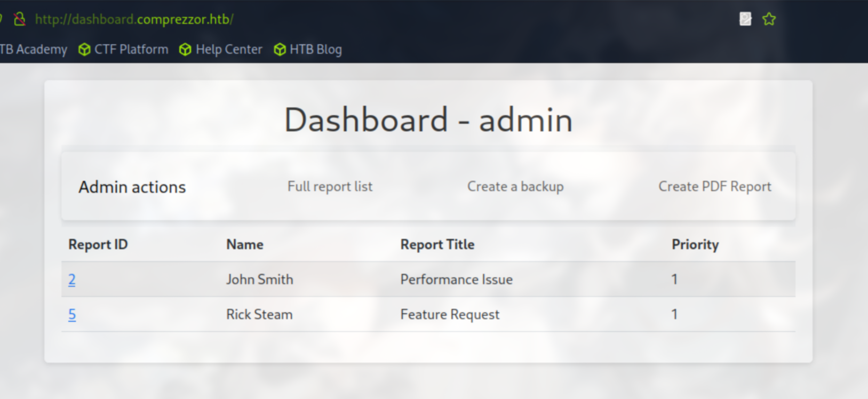
Task: Click the Report ID column header
Action: point(98,245)
